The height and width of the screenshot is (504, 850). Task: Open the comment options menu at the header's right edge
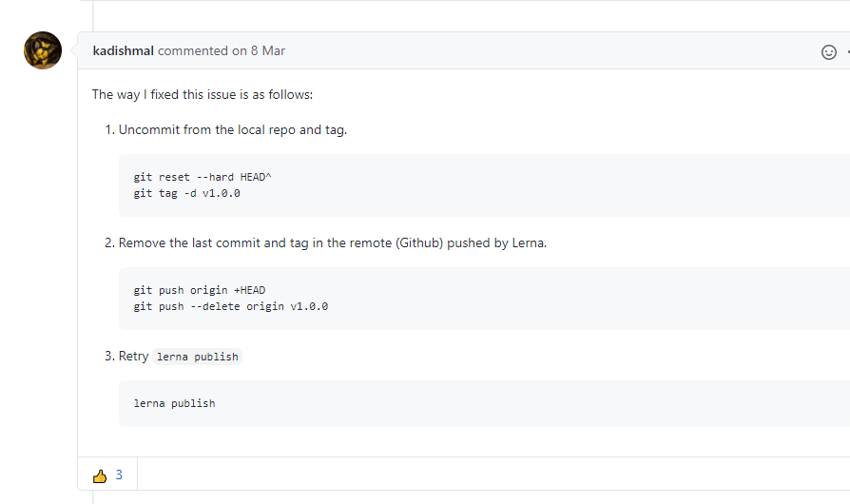coord(846,52)
